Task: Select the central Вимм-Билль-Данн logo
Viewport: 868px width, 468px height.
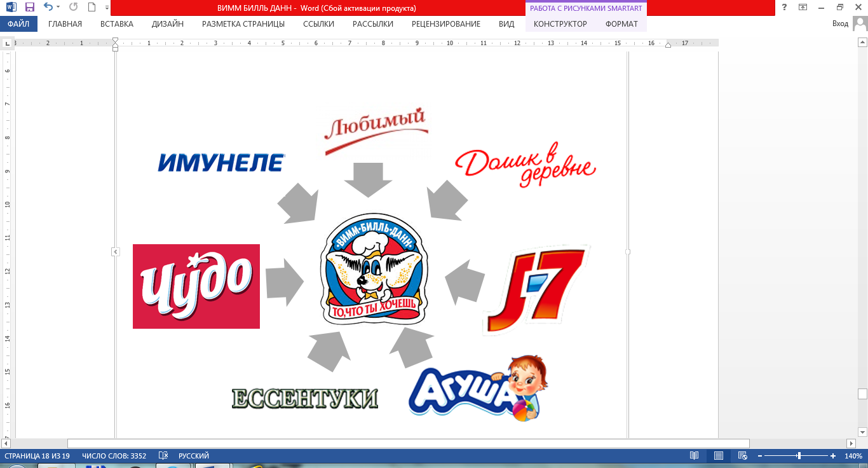Action: (x=374, y=269)
